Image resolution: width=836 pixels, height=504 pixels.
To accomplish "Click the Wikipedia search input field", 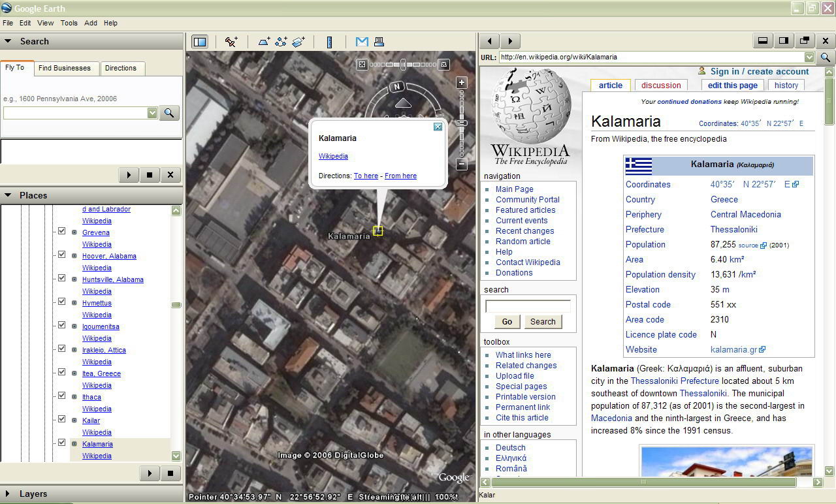I will coord(528,306).
